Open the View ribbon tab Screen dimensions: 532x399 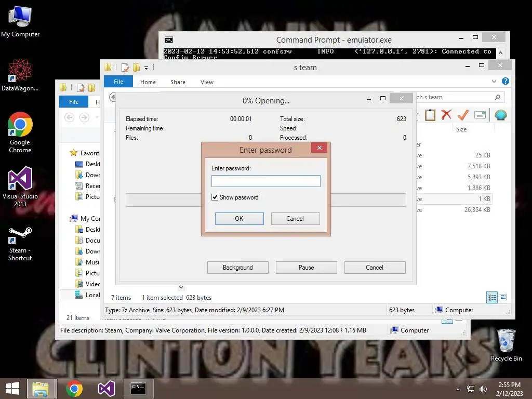coord(207,82)
